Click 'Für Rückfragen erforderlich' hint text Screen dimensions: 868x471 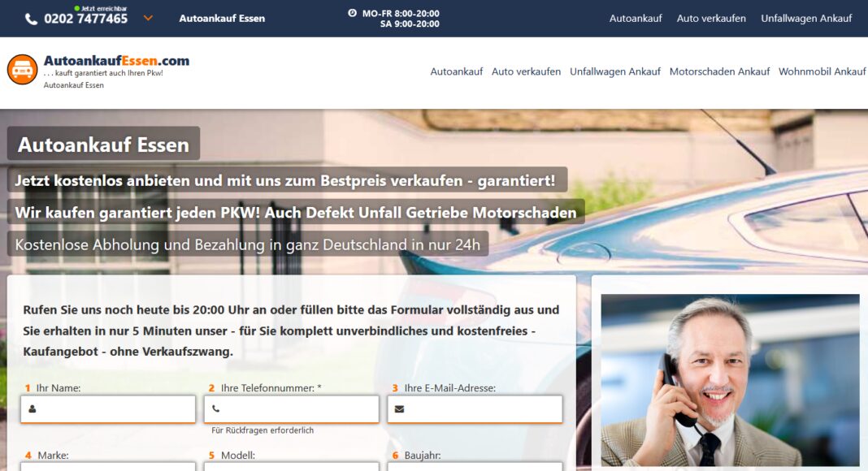pos(263,430)
